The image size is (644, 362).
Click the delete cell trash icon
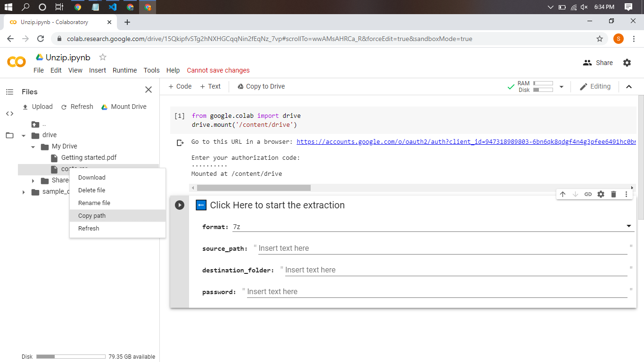pyautogui.click(x=613, y=194)
